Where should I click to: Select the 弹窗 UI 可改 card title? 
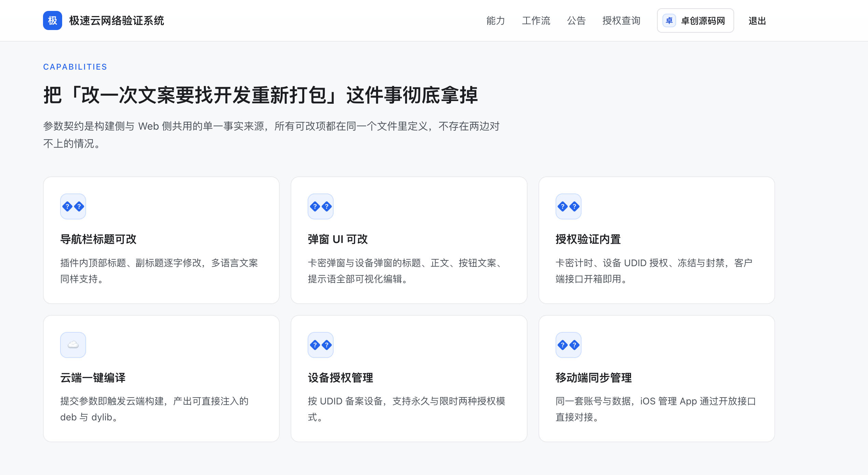coord(338,239)
